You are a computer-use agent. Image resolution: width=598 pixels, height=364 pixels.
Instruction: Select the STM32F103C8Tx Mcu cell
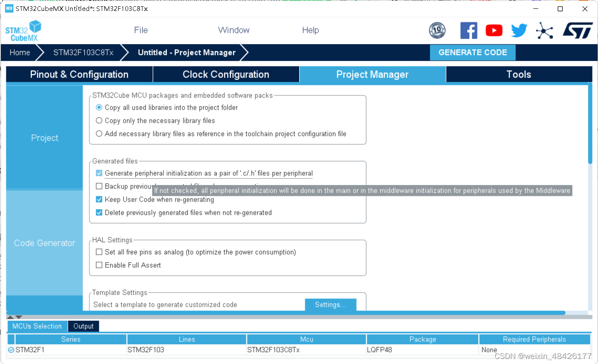(x=306, y=350)
